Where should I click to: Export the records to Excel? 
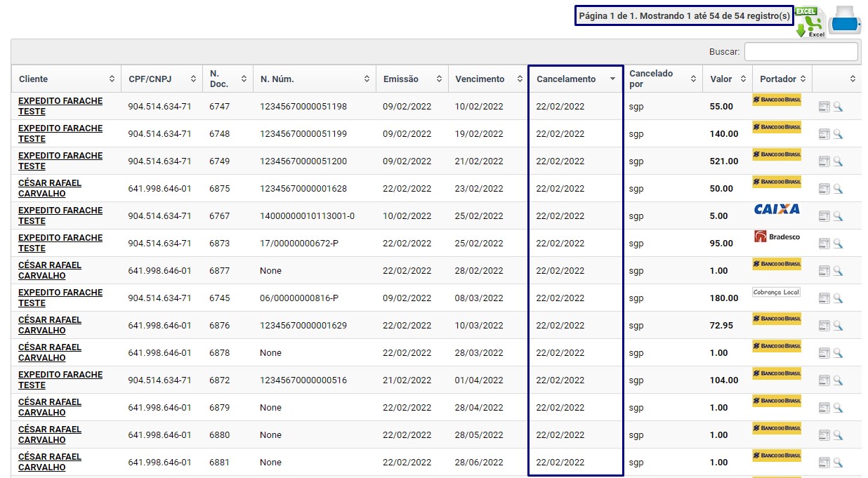[810, 22]
